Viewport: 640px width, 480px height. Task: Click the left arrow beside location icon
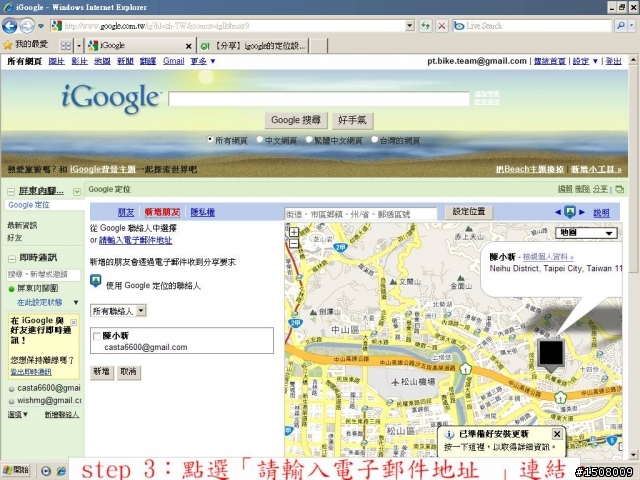(558, 212)
